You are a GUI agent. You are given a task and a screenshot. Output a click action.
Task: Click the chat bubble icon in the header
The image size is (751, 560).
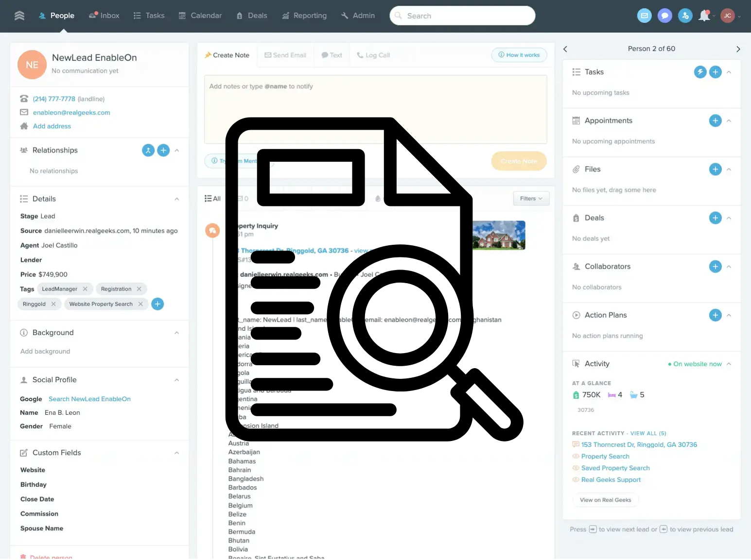point(665,16)
